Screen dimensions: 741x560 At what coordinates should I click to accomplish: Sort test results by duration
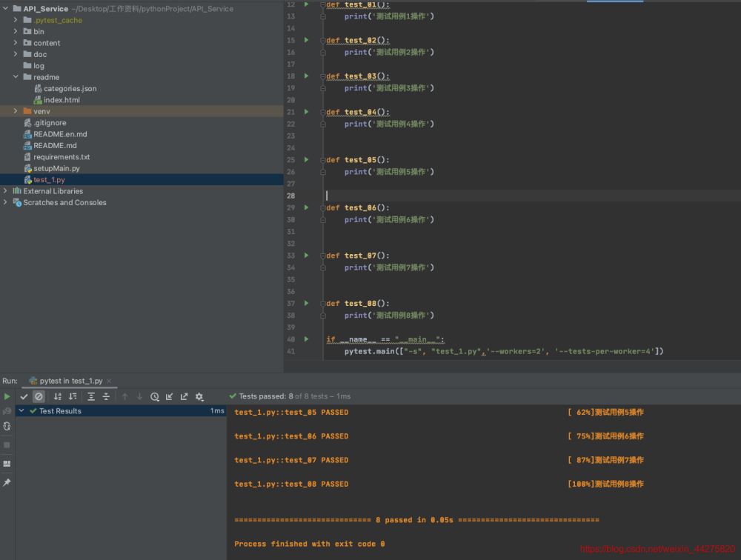click(73, 396)
